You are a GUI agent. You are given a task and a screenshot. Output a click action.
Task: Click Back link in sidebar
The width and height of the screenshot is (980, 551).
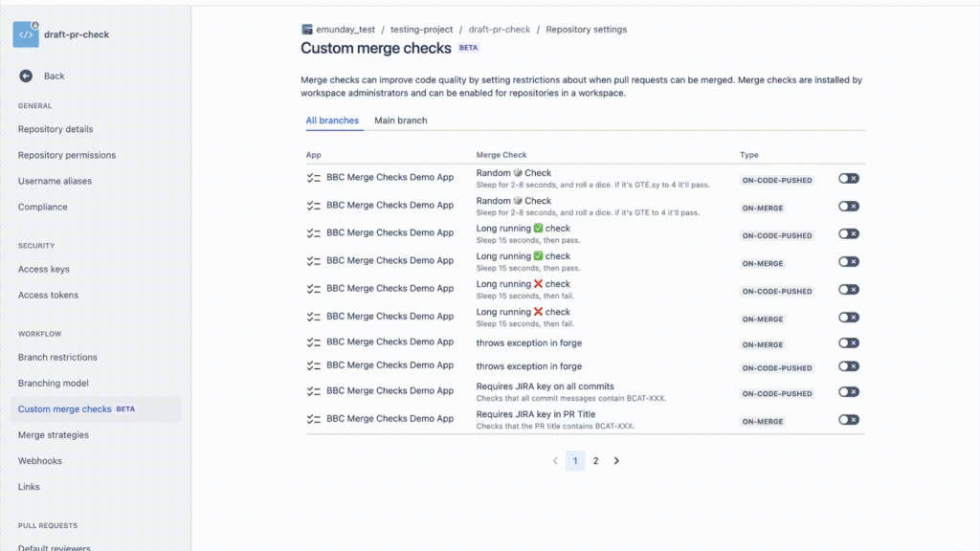tap(54, 77)
